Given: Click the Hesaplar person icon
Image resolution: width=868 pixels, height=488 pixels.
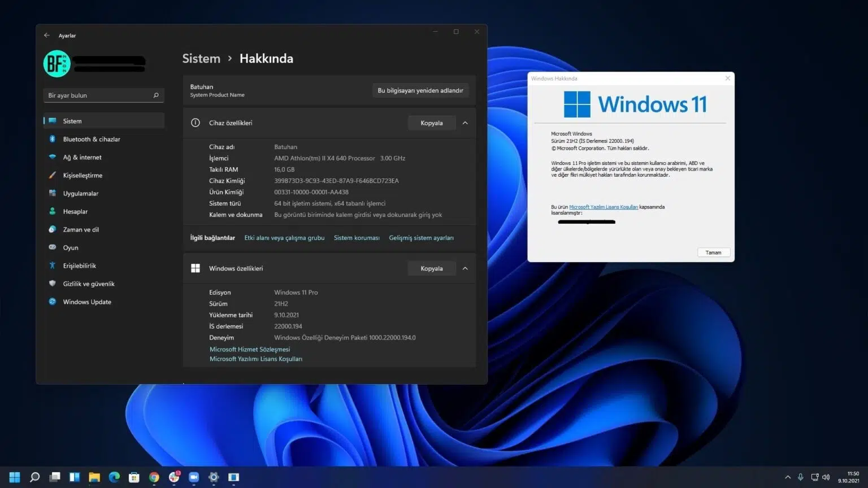Looking at the screenshot, I should [53, 211].
